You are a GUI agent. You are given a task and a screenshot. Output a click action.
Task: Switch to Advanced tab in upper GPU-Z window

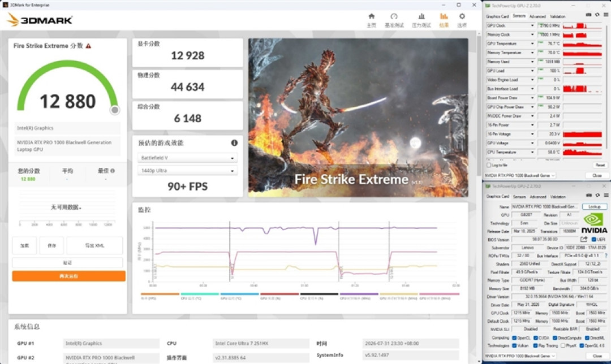(538, 16)
